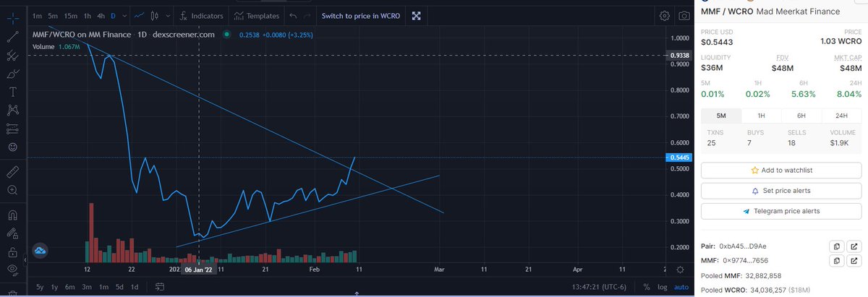
Task: Open the Indicators dialog
Action: tap(200, 15)
